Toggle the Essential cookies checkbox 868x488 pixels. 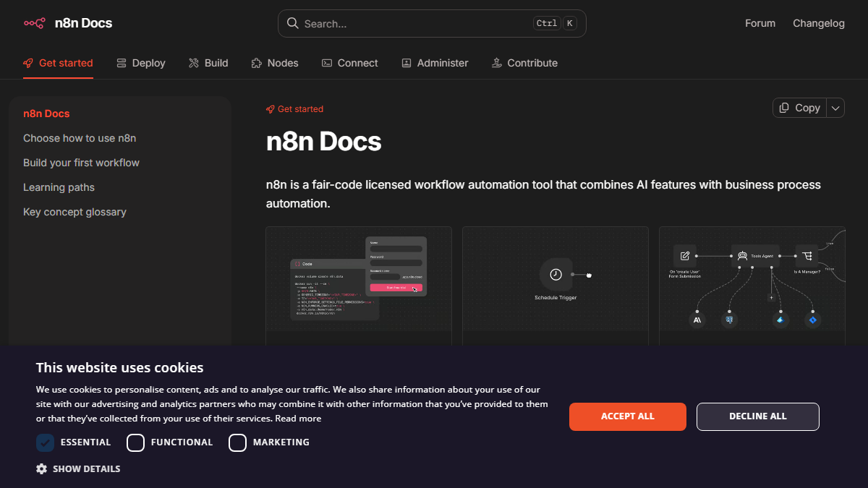(x=45, y=442)
